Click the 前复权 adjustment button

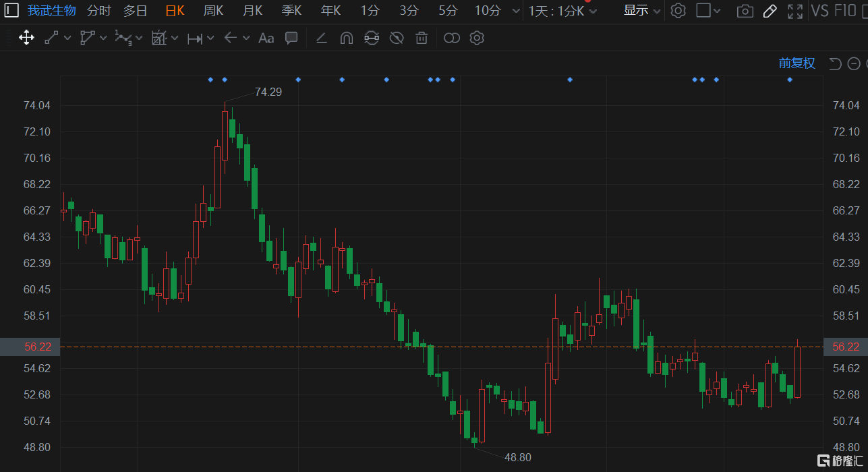point(797,63)
